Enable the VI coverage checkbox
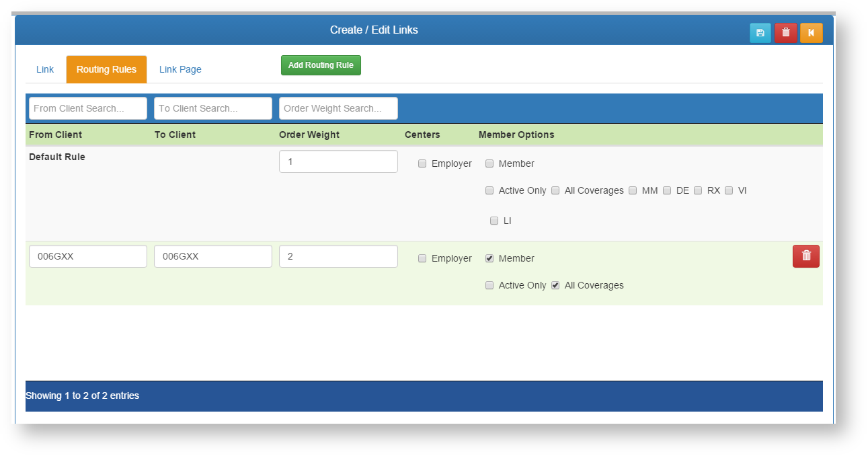Image resolution: width=868 pixels, height=456 pixels. (x=729, y=190)
